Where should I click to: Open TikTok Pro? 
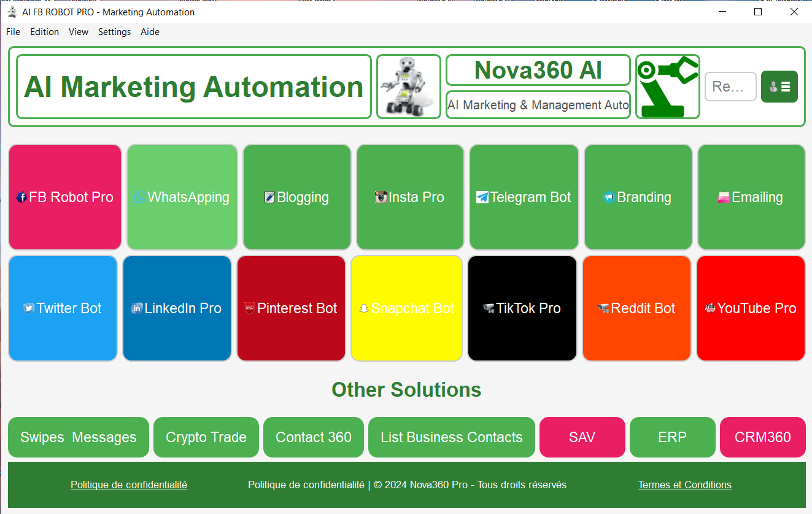522,308
